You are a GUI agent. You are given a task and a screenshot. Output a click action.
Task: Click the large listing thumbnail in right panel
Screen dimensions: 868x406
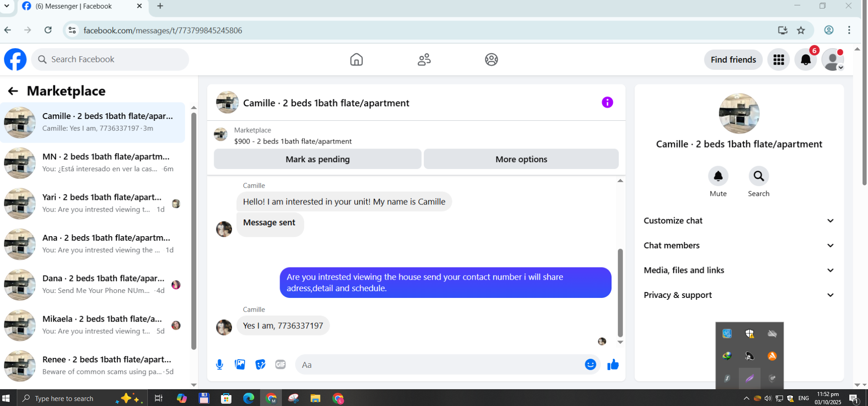click(739, 114)
